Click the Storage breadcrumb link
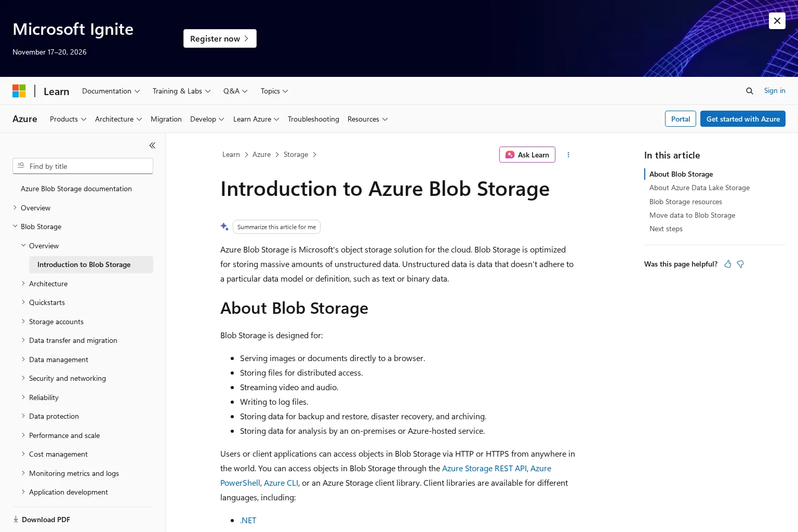The width and height of the screenshot is (798, 532). [296, 155]
